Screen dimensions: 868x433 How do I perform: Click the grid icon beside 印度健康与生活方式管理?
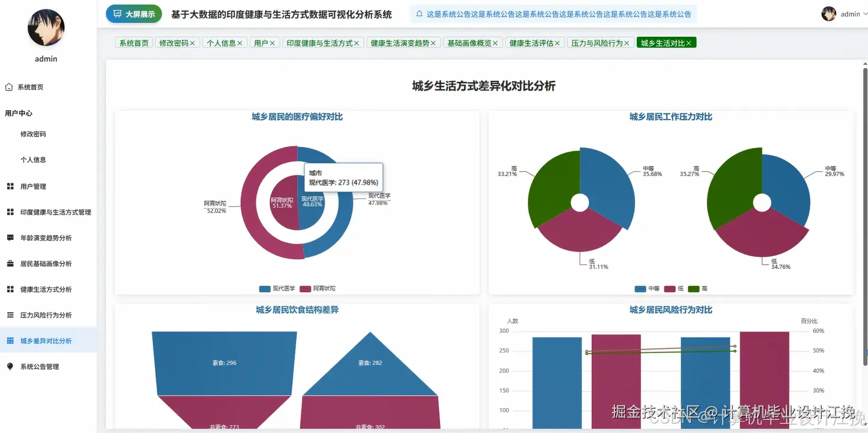click(10, 212)
